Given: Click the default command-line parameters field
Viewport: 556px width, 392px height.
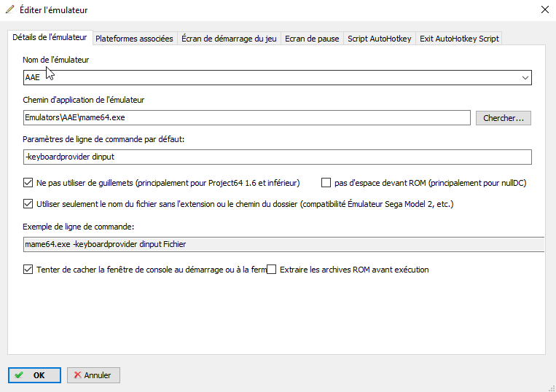Looking at the screenshot, I should (278, 157).
